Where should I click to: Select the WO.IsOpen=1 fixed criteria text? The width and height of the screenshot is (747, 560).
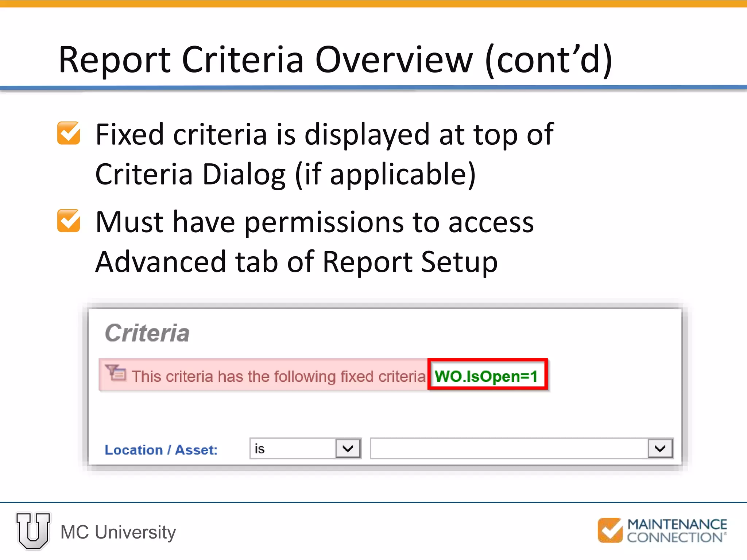pos(487,376)
